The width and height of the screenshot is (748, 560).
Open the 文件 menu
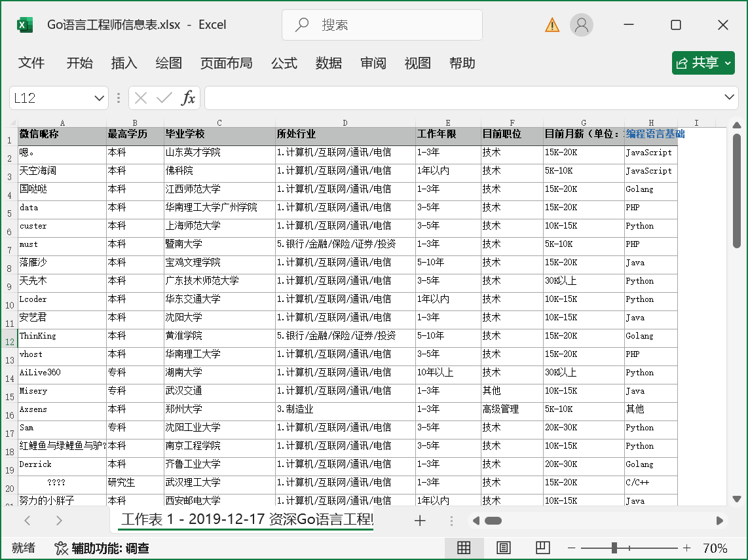(31, 63)
